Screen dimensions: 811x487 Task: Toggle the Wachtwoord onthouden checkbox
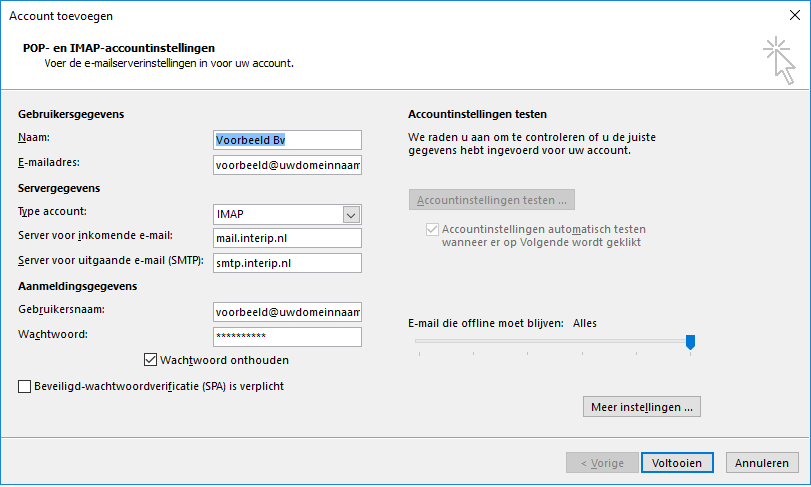point(151,359)
